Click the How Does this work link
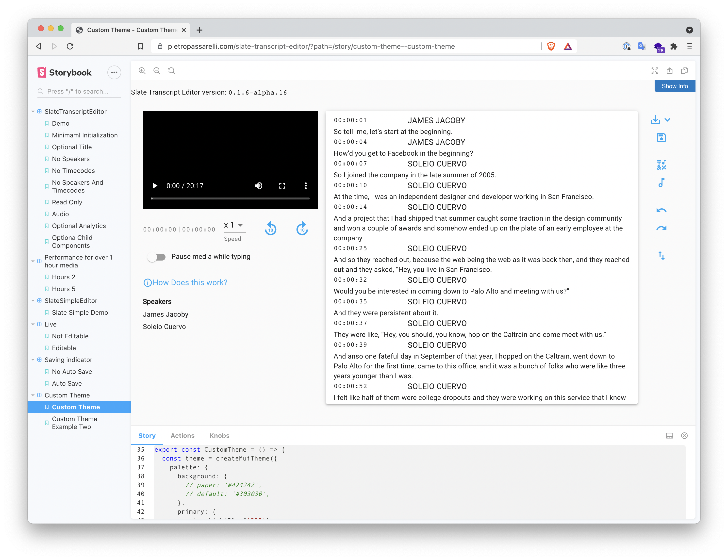The width and height of the screenshot is (728, 560). 190,282
